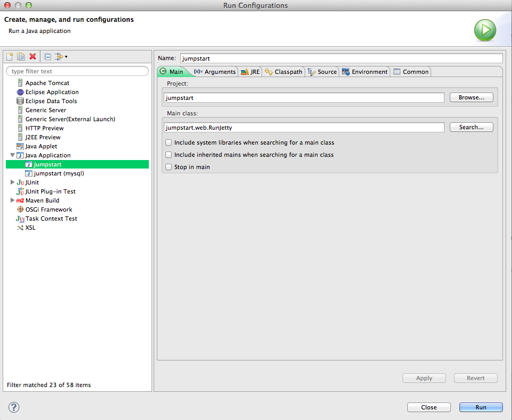Open the Environment tab
This screenshot has width=512, height=420.
point(365,72)
